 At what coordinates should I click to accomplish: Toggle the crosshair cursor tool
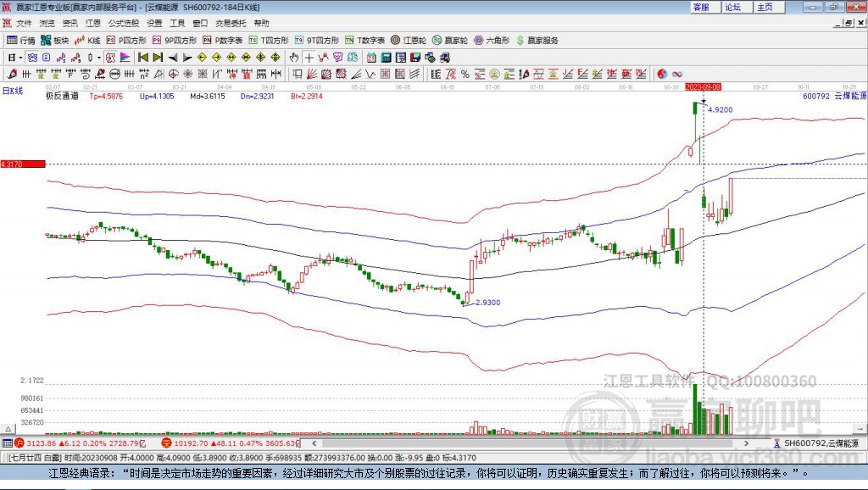310,58
